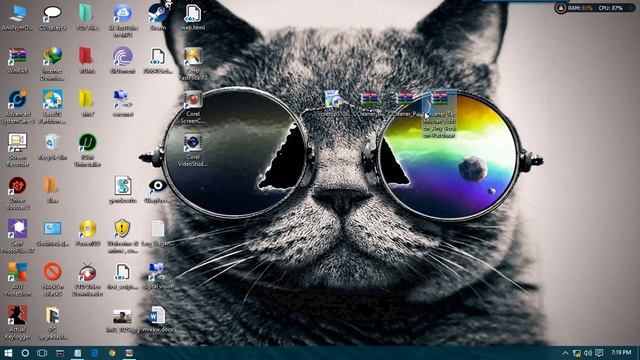
Task: Show hidden system tray icons
Action: (565, 353)
